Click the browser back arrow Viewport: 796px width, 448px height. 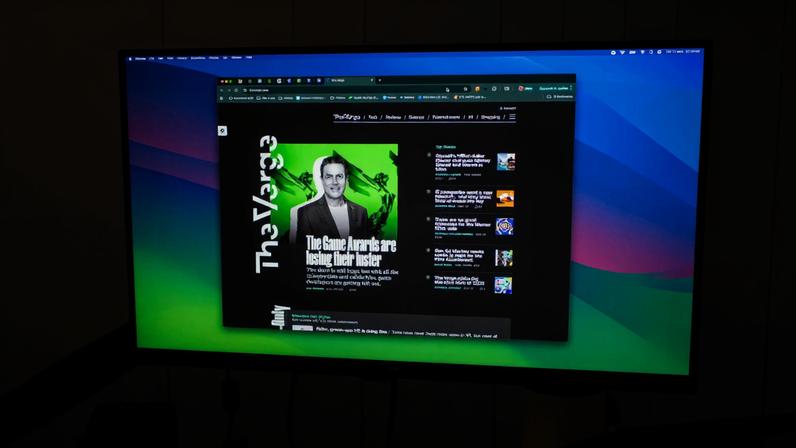[222, 90]
